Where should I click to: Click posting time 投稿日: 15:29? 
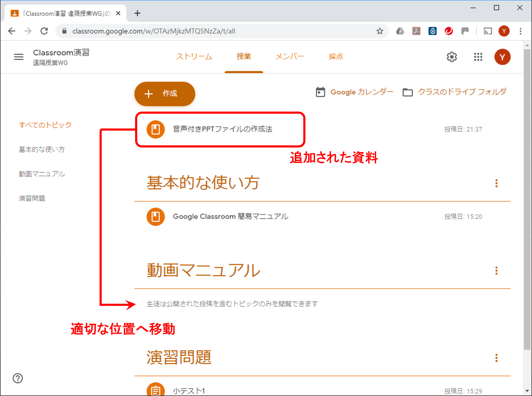tap(463, 391)
